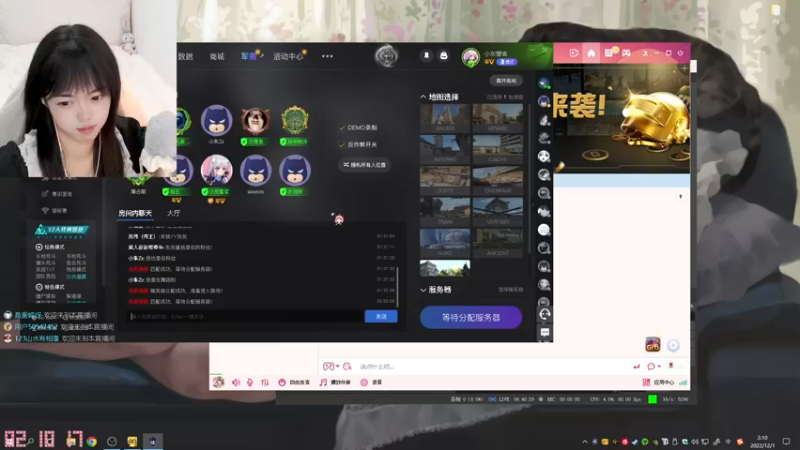The image size is (800, 450).
Task: Click the round platform logo emblem
Action: click(x=386, y=56)
